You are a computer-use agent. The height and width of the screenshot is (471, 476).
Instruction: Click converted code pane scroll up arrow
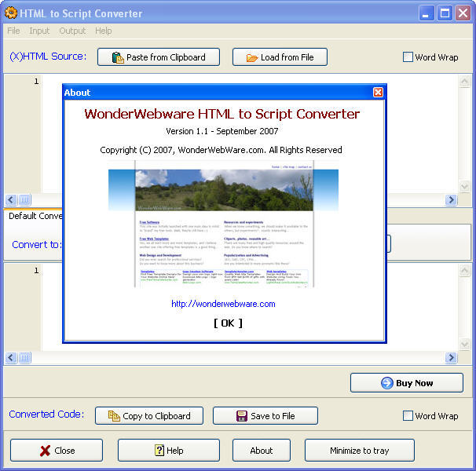464,270
